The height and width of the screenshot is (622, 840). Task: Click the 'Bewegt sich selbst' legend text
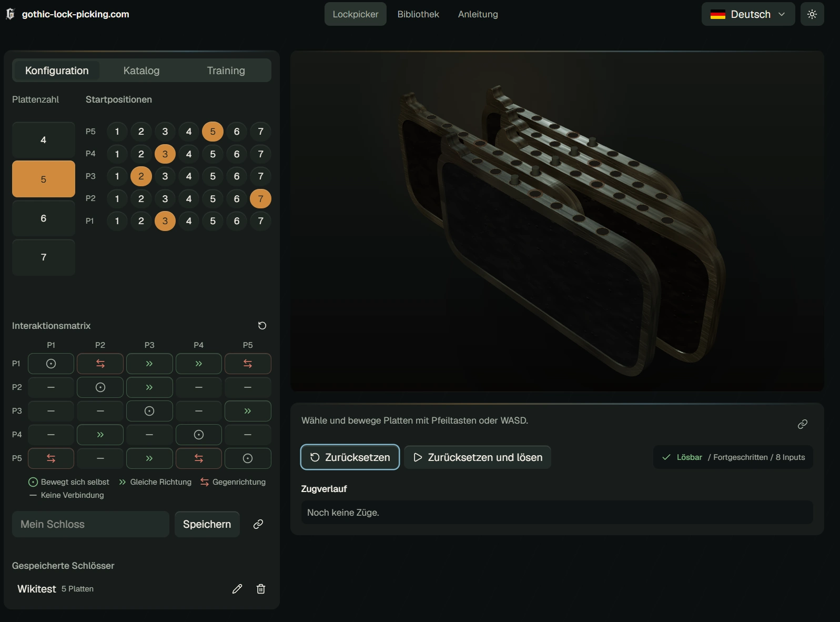[75, 482]
